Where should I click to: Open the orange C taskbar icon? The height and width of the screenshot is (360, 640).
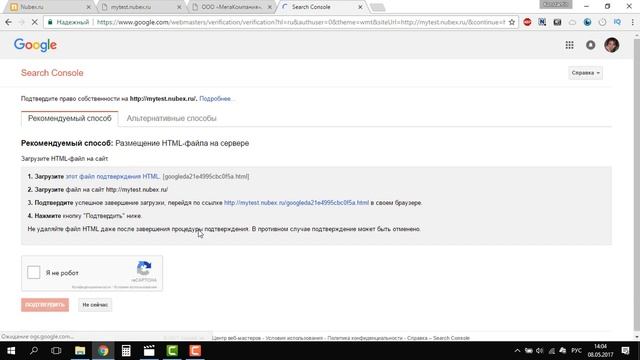[195, 351]
